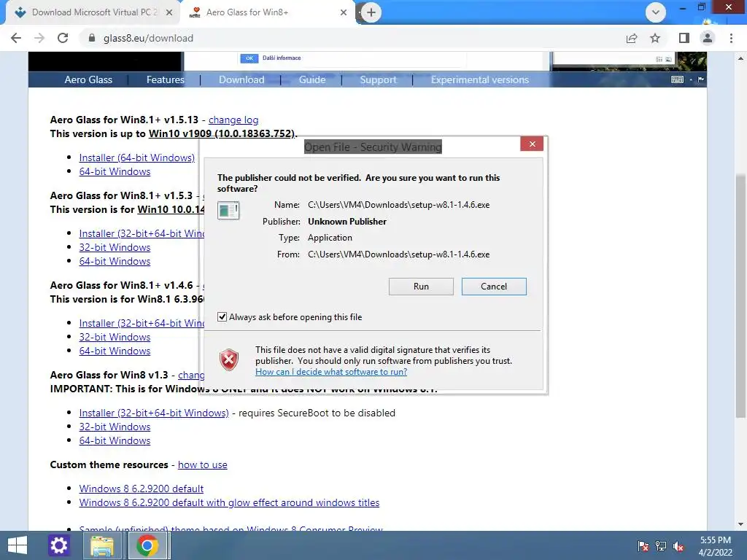Download Installer (64-bit Windows) for v1.5.13
747x560 pixels.
click(x=136, y=157)
